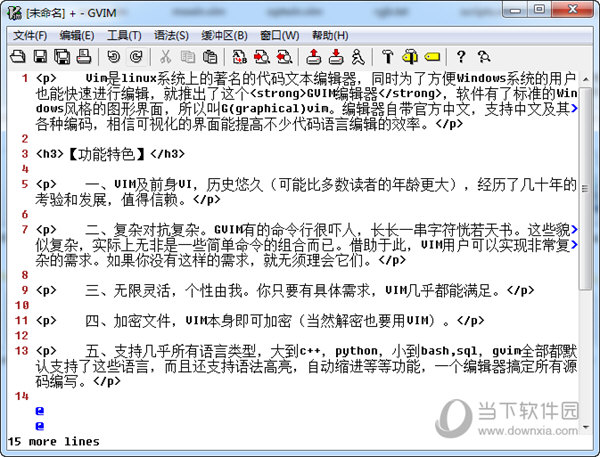Click the Find Previous icon

coord(284,57)
